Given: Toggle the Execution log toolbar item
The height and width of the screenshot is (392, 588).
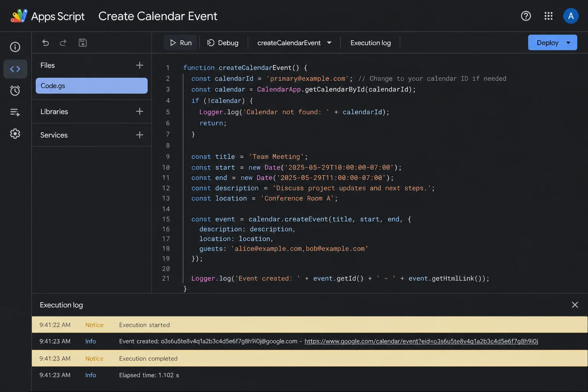Looking at the screenshot, I should click(x=371, y=43).
